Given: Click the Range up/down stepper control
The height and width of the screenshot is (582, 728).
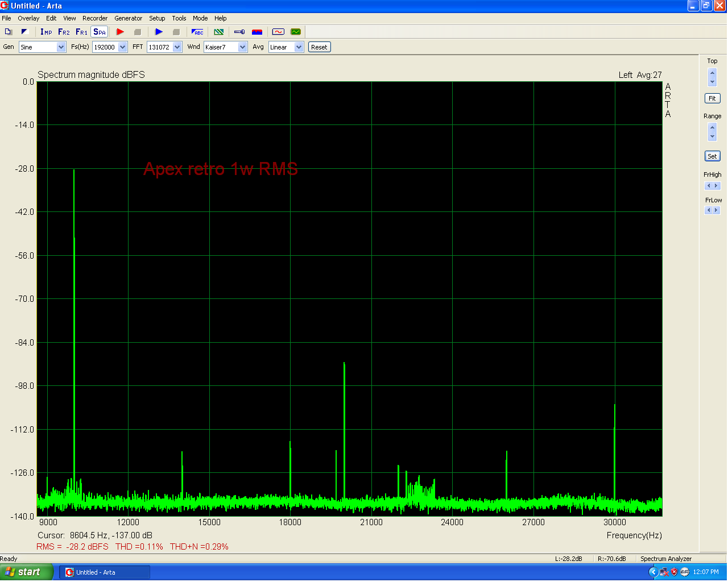Looking at the screenshot, I should point(712,132).
